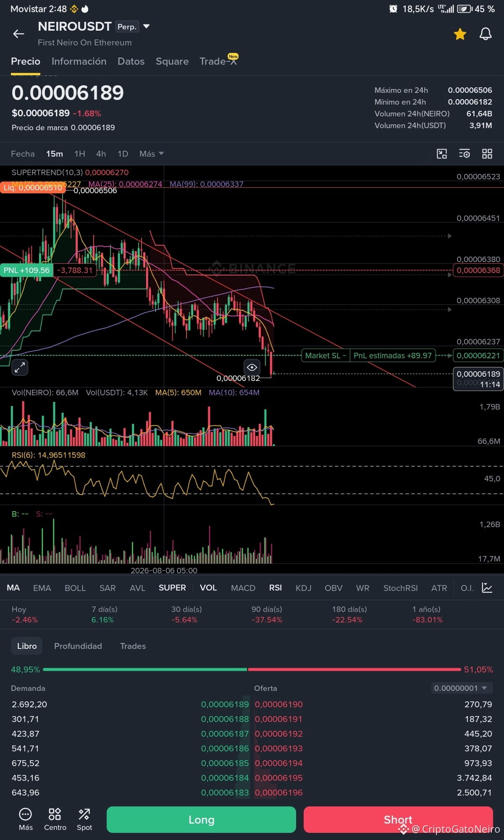
Task: Open the Información tab
Action: (79, 61)
